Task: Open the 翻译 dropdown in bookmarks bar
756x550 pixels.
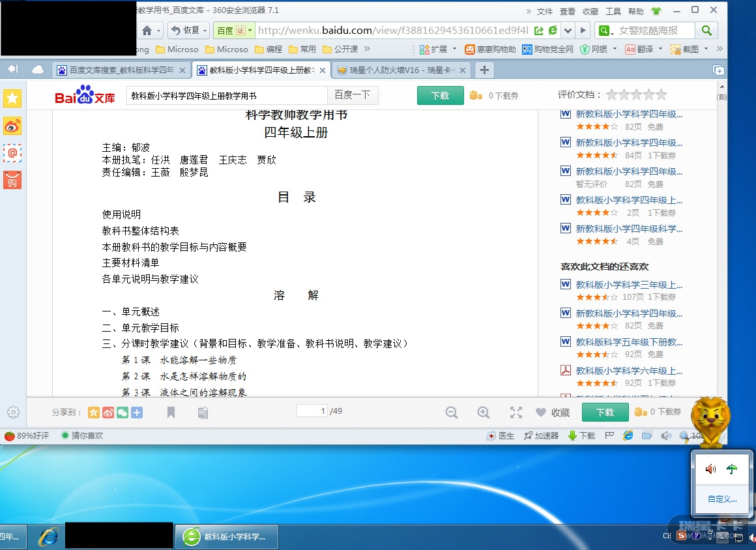Action: [x=660, y=49]
